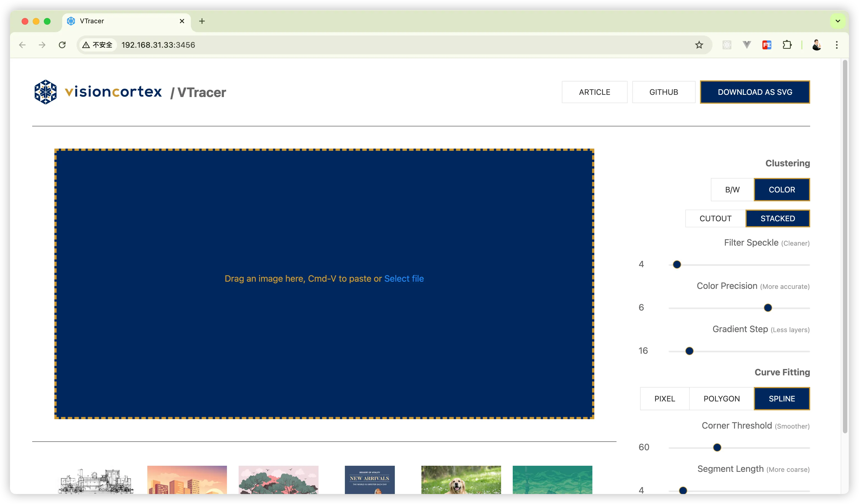This screenshot has width=859, height=504.
Task: Click the Corner Threshold slider handle
Action: [x=717, y=447]
